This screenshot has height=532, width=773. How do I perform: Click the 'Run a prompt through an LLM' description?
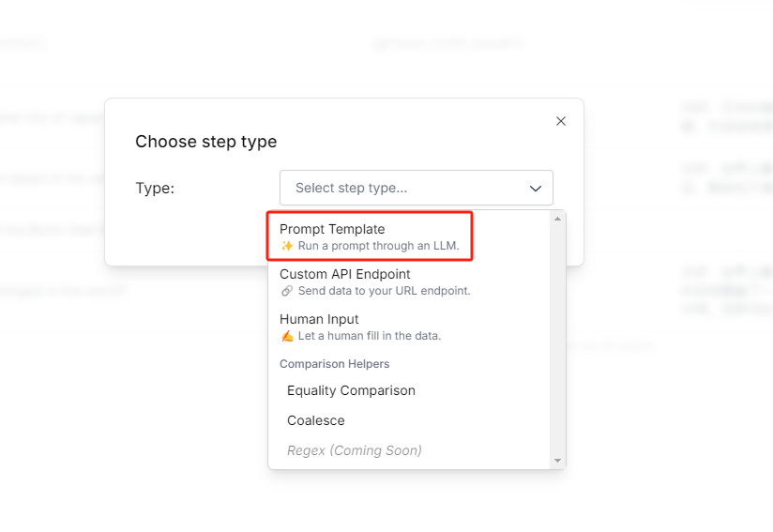coord(378,246)
